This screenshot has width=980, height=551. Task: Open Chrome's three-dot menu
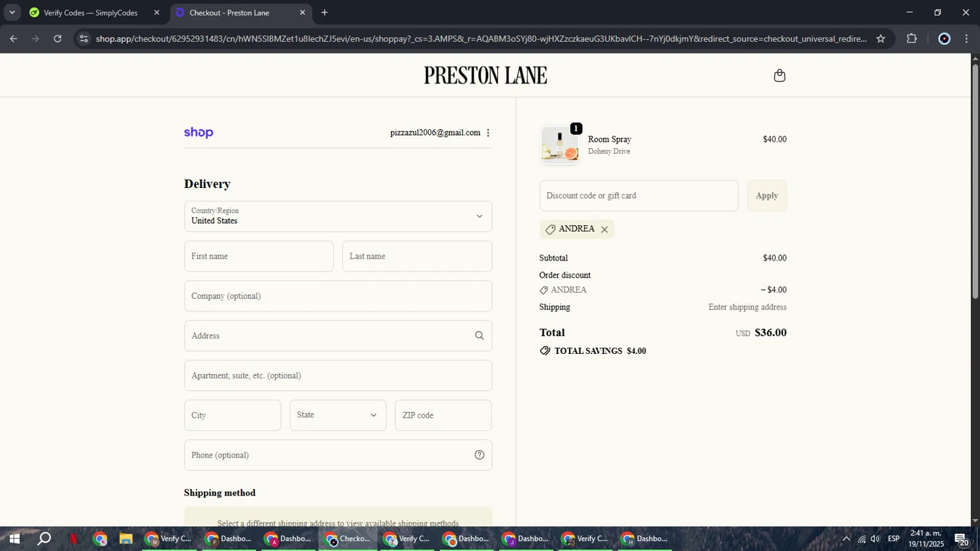point(966,39)
